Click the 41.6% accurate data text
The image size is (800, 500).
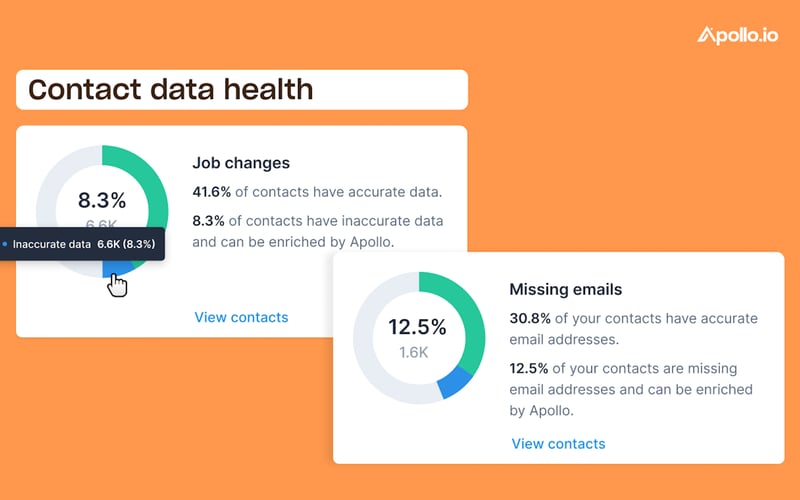tap(317, 192)
